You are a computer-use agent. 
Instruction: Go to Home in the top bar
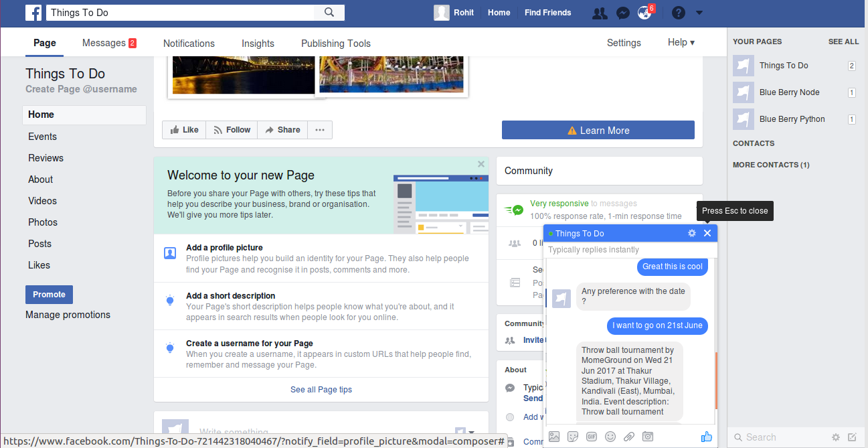(x=499, y=13)
